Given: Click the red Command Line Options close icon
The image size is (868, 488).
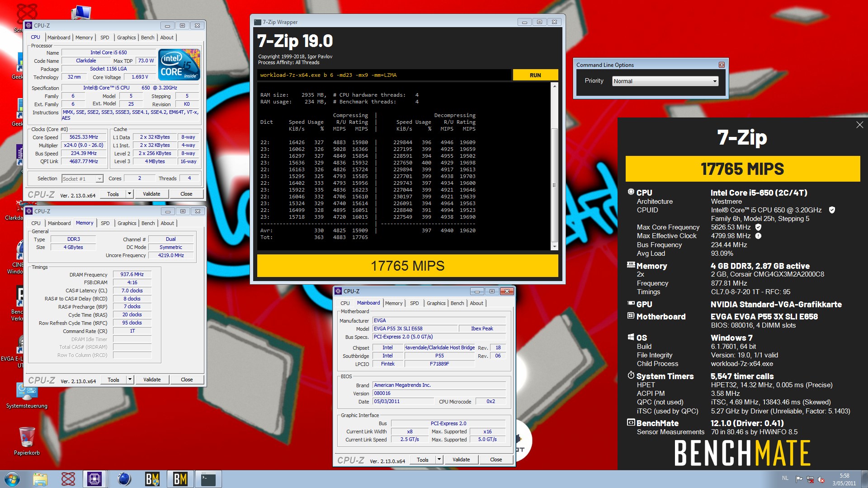Looking at the screenshot, I should pyautogui.click(x=722, y=65).
